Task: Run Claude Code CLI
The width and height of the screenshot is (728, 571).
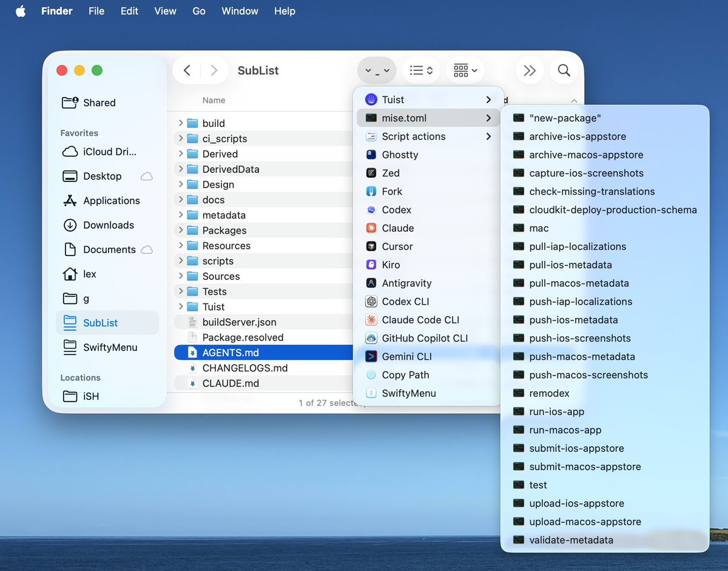Action: (428, 320)
